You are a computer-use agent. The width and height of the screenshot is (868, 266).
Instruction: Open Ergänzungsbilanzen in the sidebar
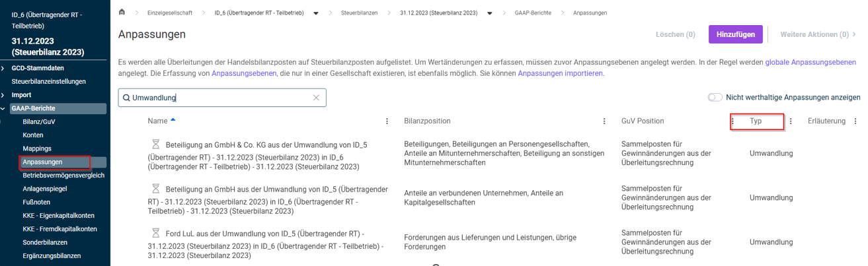click(x=52, y=256)
